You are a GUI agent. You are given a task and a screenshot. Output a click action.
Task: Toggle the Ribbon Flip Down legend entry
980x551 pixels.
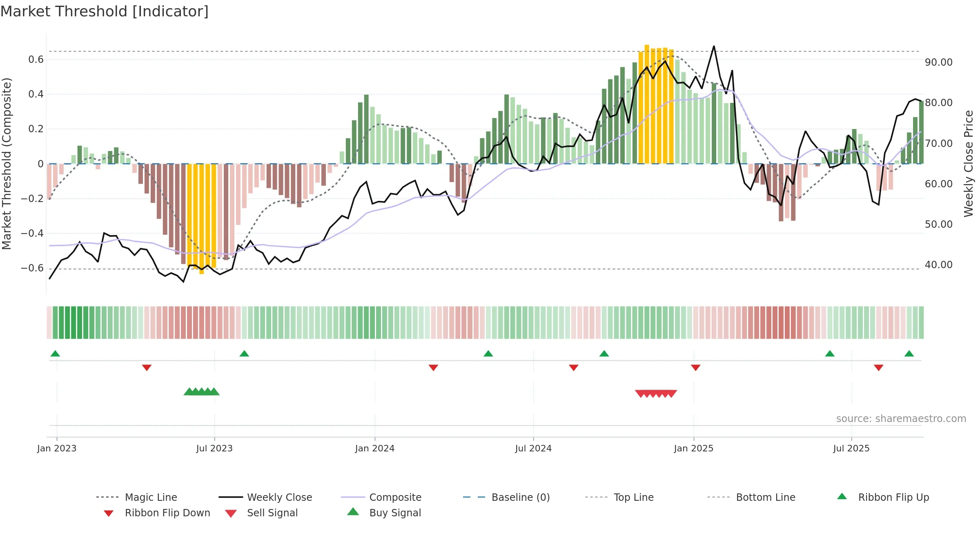[157, 513]
